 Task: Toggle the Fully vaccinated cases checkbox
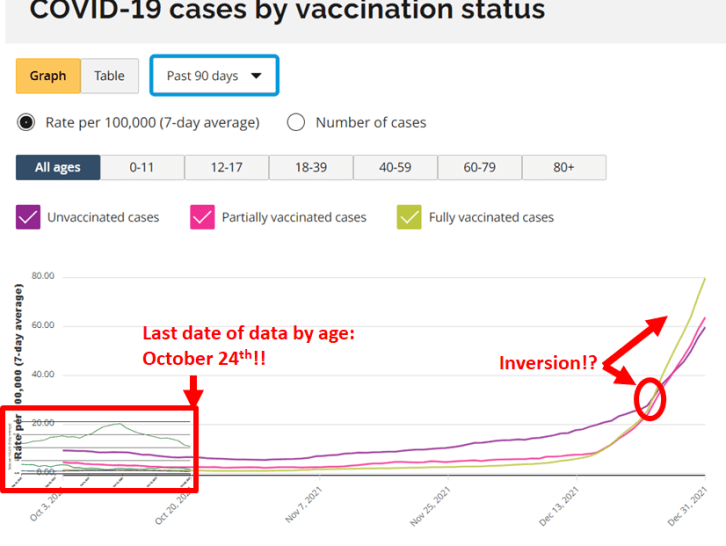409,217
